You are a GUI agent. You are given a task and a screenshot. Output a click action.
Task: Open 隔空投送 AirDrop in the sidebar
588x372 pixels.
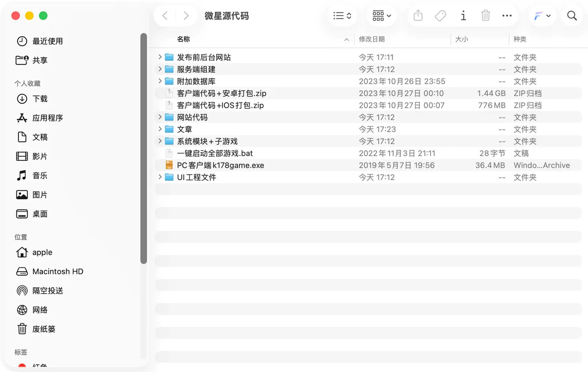[x=39, y=291]
